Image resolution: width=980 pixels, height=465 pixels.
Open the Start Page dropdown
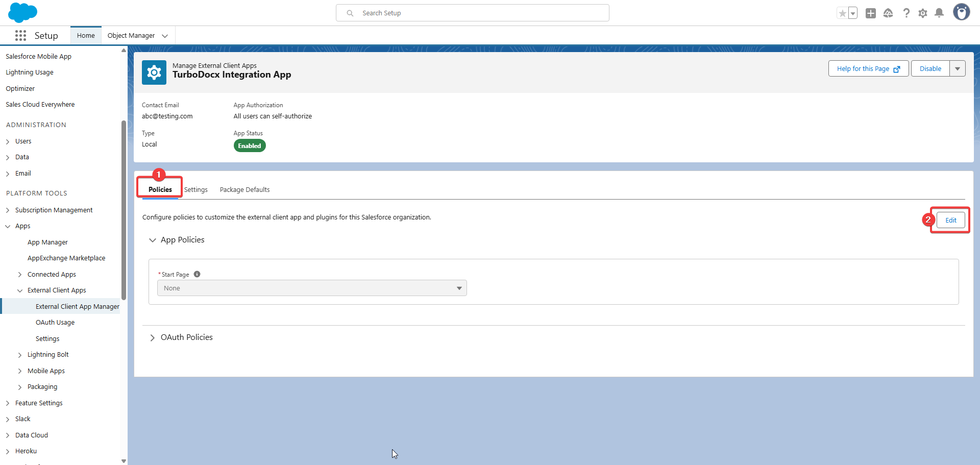(312, 288)
